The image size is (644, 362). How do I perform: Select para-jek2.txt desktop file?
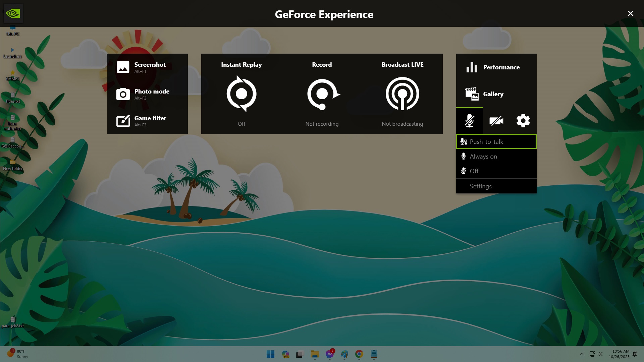click(x=13, y=322)
